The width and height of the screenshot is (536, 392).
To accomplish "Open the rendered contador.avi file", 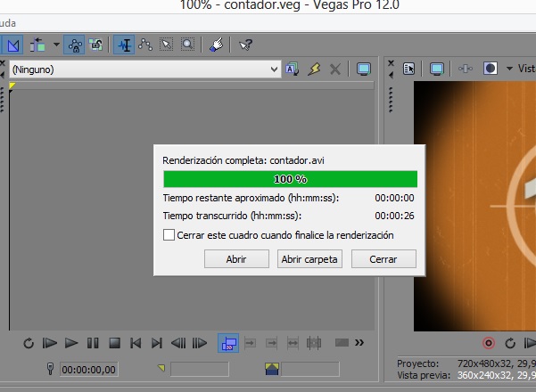I will click(236, 259).
